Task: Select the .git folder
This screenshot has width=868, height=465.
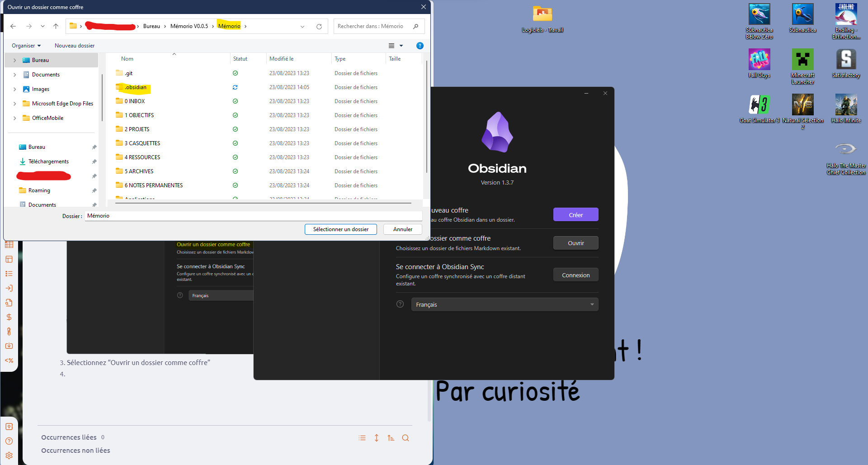Action: tap(128, 73)
